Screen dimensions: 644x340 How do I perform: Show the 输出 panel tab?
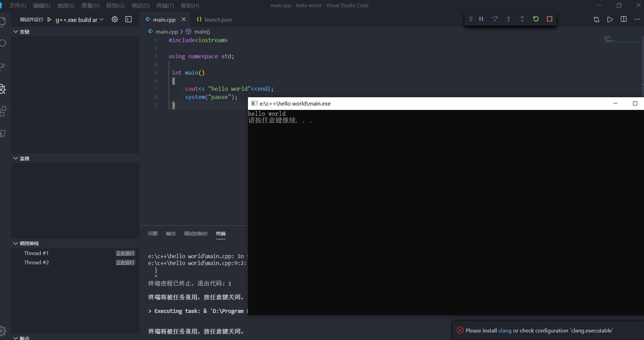171,234
